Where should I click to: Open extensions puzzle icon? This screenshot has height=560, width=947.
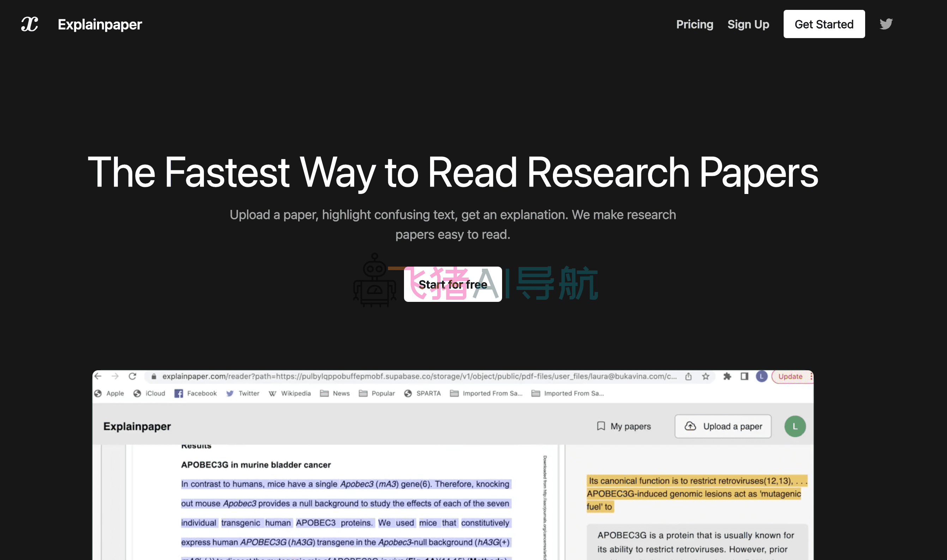(727, 376)
